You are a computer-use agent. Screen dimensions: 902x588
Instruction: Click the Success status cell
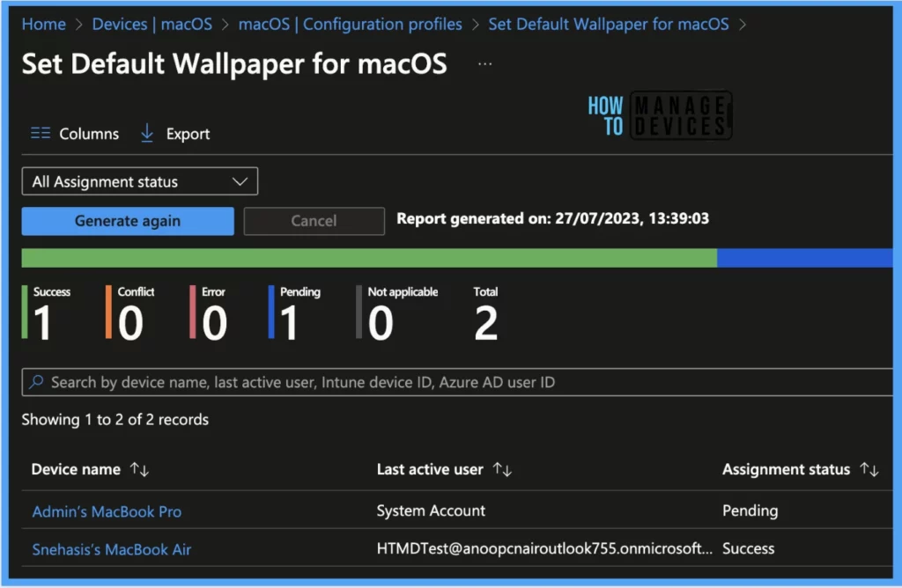click(749, 549)
